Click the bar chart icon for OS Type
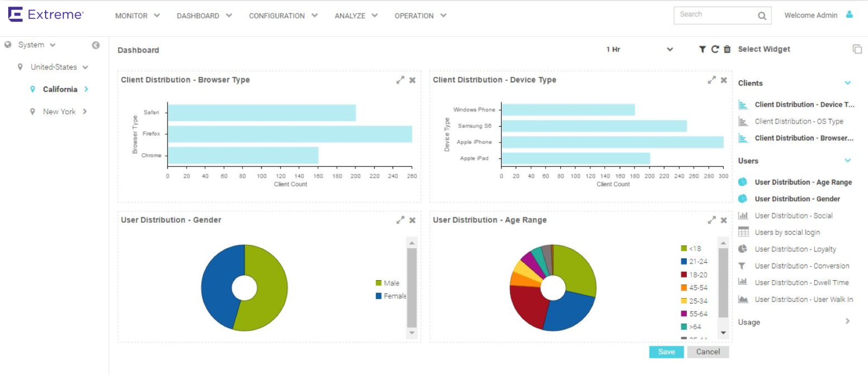Viewport: 868px width, 375px height. [743, 121]
